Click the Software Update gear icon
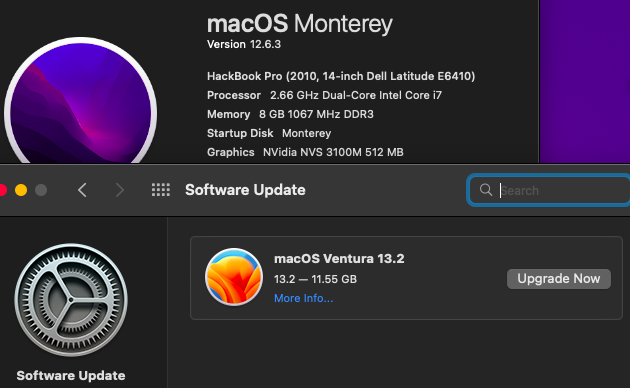Viewport: 630px width, 388px height. 71,300
